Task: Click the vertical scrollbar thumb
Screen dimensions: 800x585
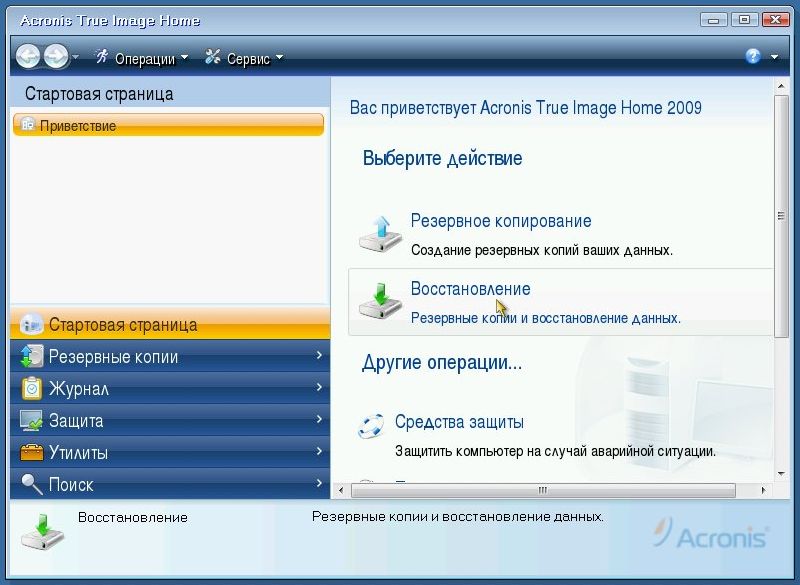Action: 781,216
